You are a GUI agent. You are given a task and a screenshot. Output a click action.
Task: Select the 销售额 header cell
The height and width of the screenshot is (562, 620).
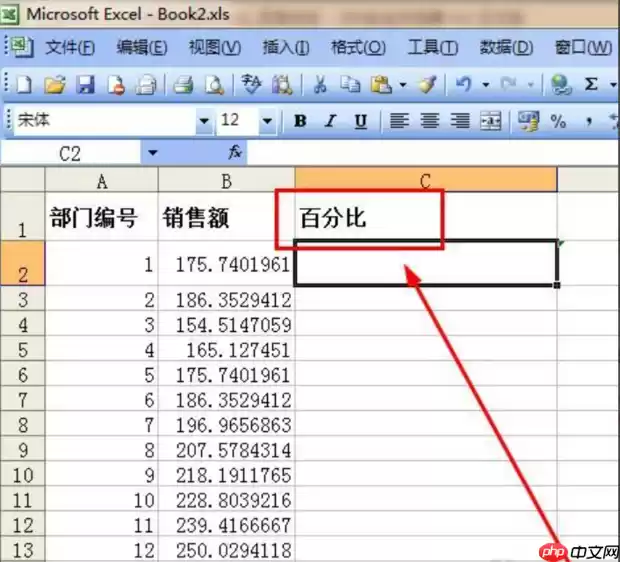click(x=227, y=217)
